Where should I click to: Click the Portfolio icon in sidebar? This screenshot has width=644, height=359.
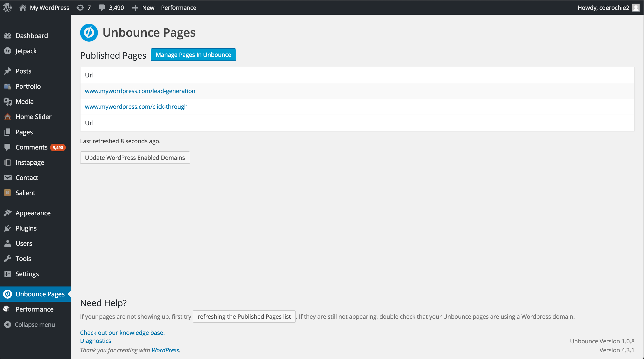pyautogui.click(x=8, y=86)
